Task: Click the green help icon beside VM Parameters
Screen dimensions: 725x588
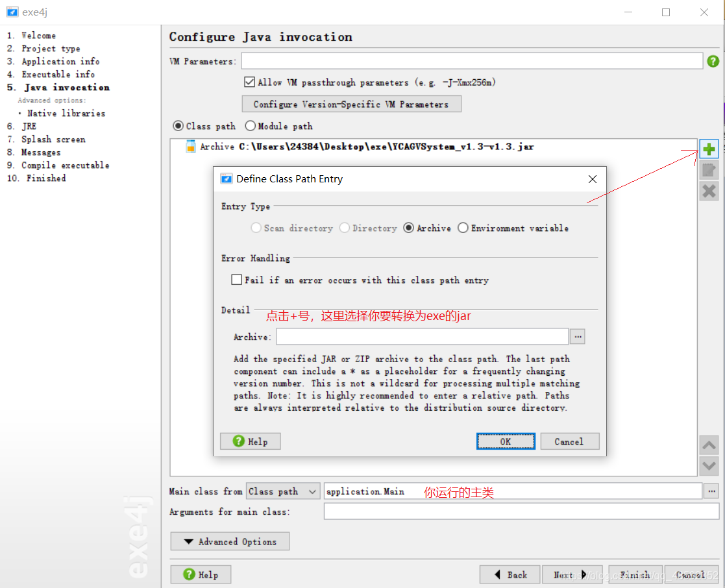Action: click(713, 61)
